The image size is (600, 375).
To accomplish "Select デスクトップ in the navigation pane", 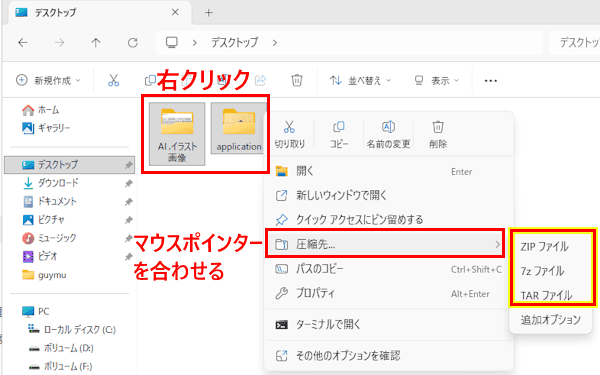I will pyautogui.click(x=69, y=165).
